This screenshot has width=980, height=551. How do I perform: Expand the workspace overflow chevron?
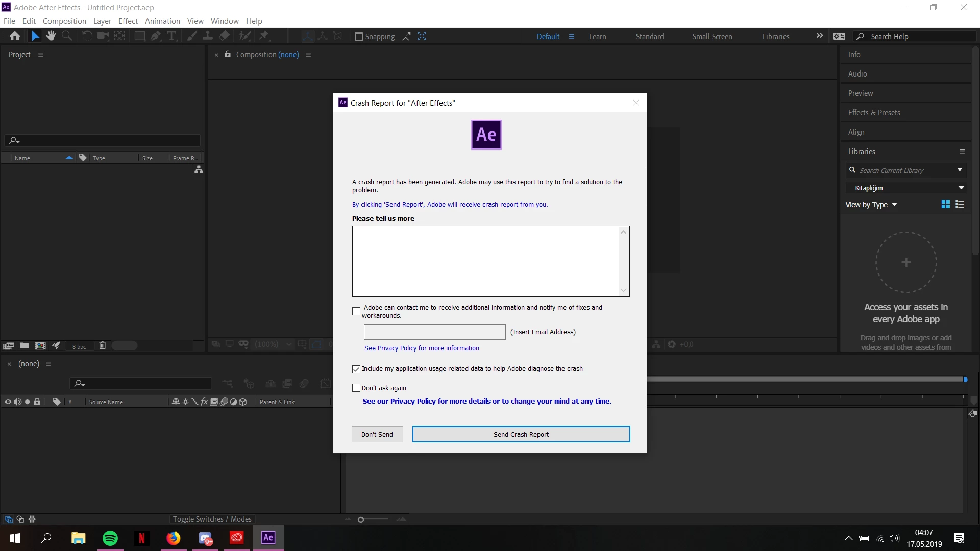pyautogui.click(x=820, y=36)
